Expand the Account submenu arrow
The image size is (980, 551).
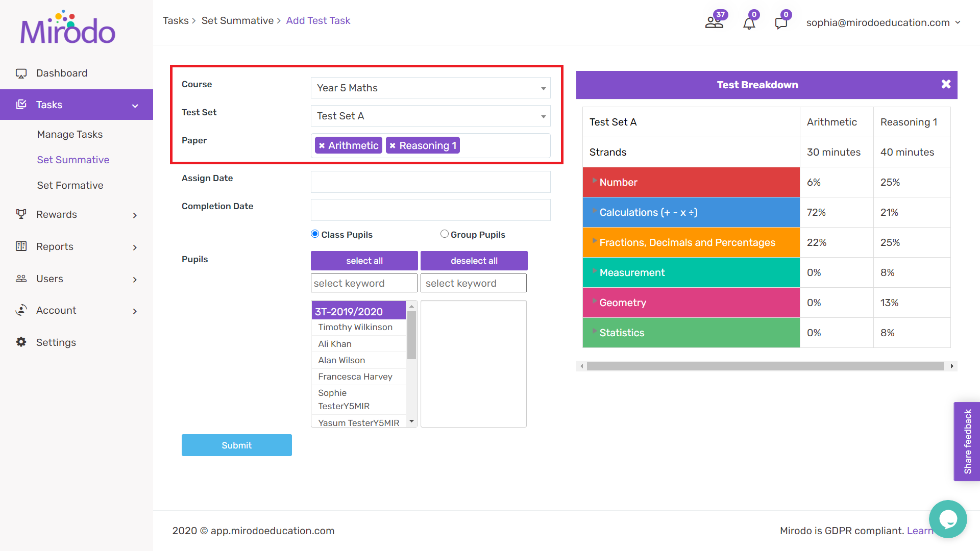coord(135,311)
